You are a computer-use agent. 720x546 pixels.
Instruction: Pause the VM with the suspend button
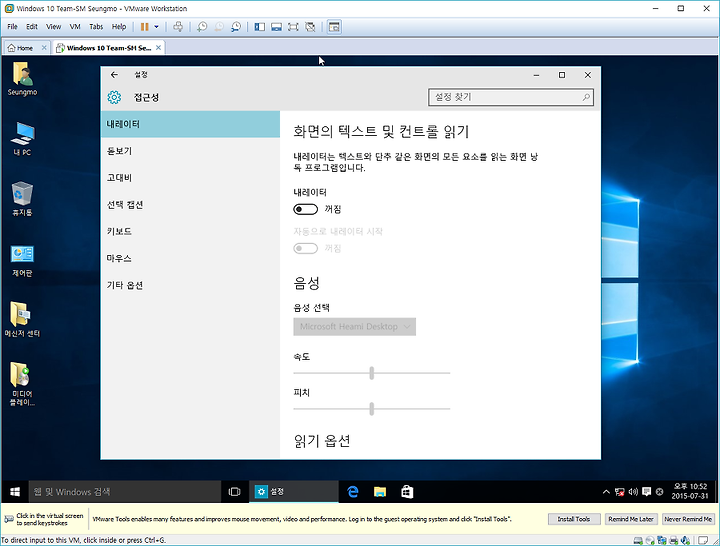(x=145, y=27)
